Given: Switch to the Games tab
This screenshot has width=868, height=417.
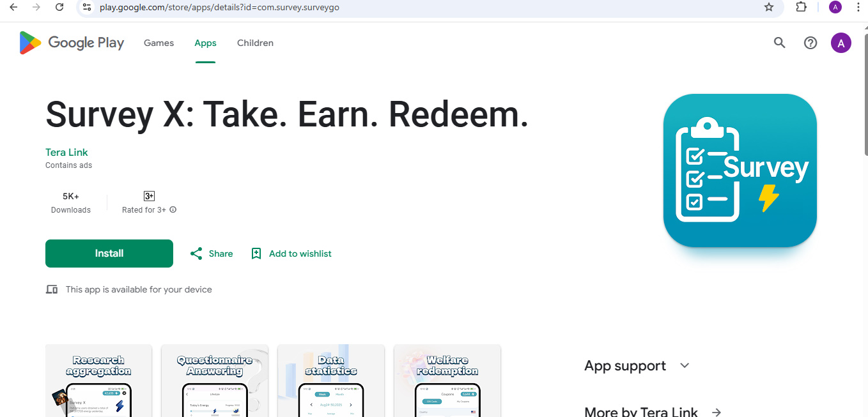Looking at the screenshot, I should point(159,43).
